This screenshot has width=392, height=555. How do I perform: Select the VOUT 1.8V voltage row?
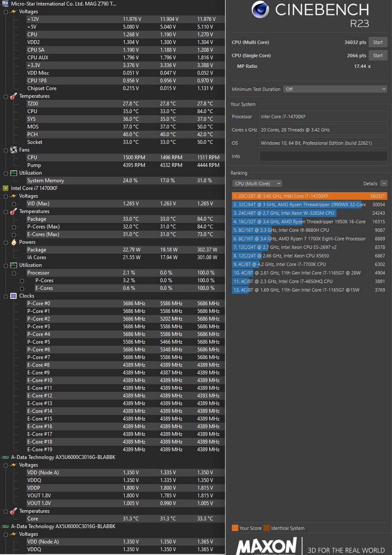tap(125, 496)
